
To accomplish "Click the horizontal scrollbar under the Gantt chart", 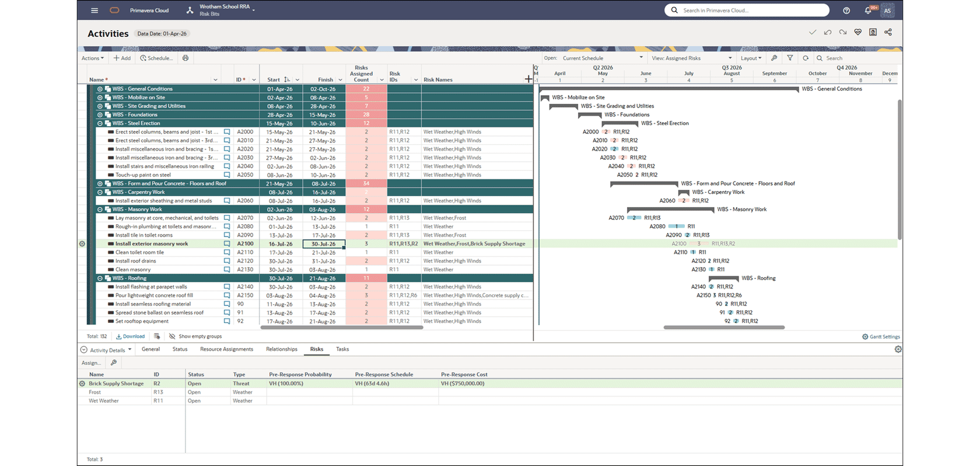I will [x=724, y=328].
